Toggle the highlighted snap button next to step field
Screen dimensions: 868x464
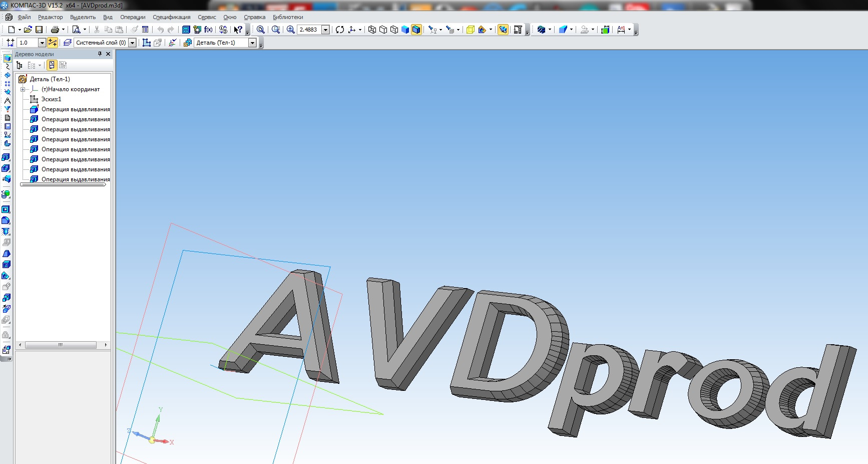coord(53,43)
